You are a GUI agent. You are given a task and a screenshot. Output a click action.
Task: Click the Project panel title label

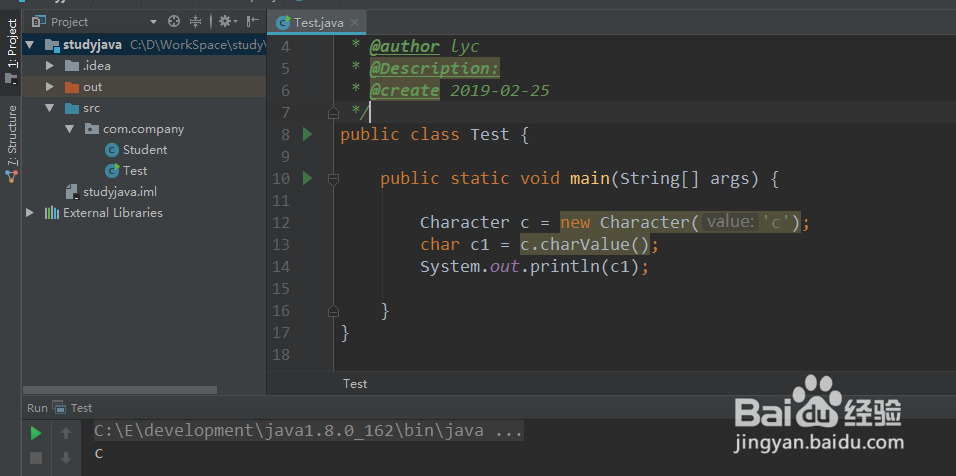(70, 22)
